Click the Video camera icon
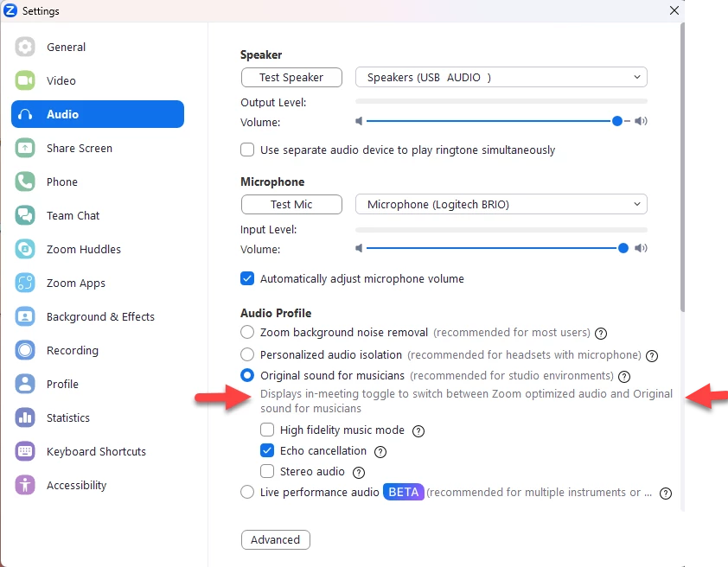This screenshot has height=567, width=728. 24,80
